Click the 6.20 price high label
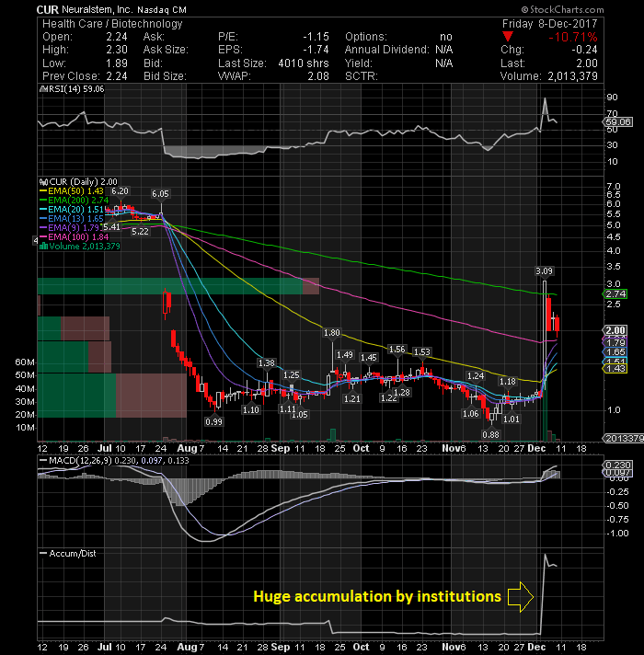Screen dimensions: 644x655 click(120, 191)
